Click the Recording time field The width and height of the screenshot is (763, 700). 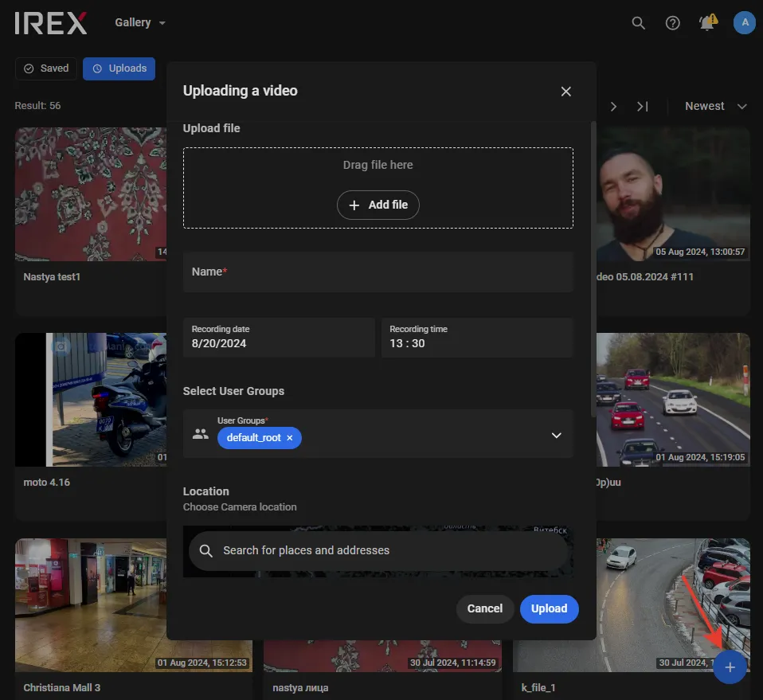pos(477,338)
